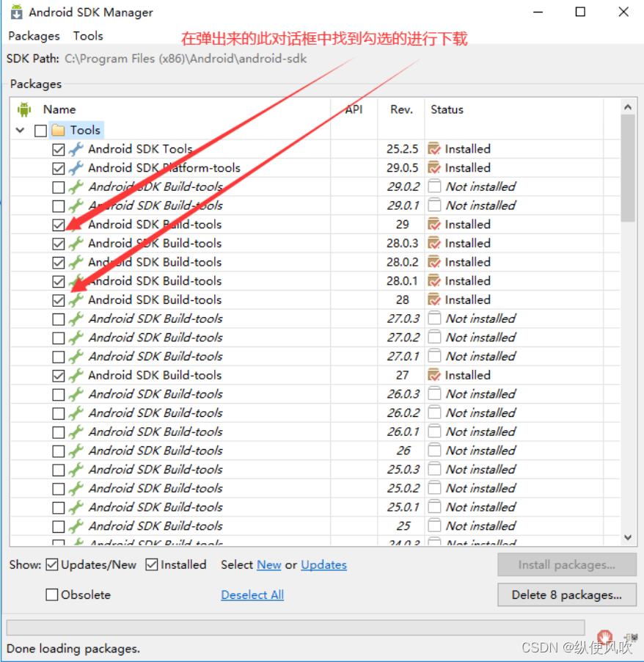Click scrollbar down arrow in package list

point(628,537)
